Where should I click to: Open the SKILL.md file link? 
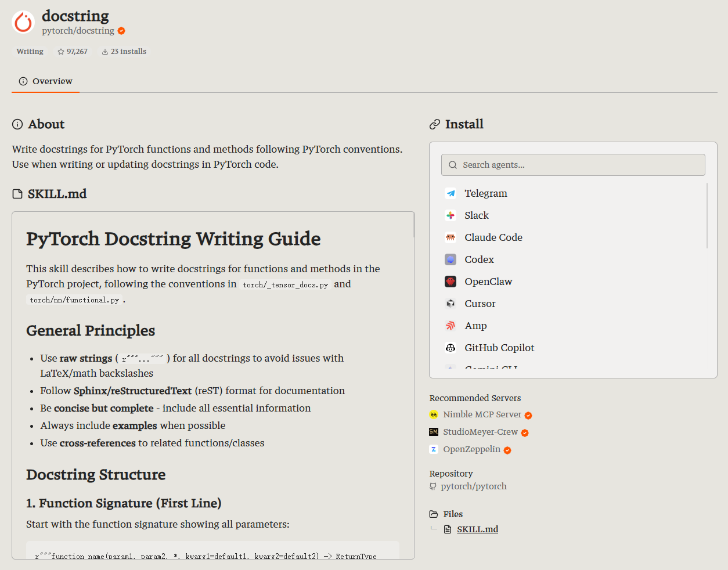click(477, 529)
